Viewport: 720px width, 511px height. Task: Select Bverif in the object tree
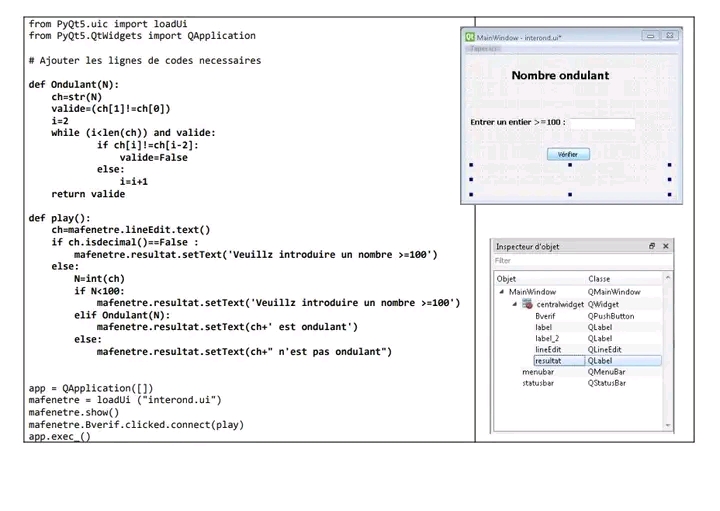pyautogui.click(x=545, y=316)
